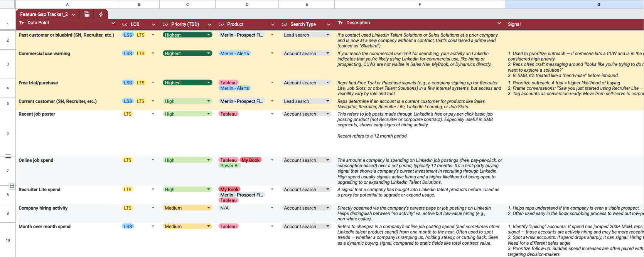Open the Data Point column header dropdown
The image size is (644, 257).
pyautogui.click(x=113, y=23)
